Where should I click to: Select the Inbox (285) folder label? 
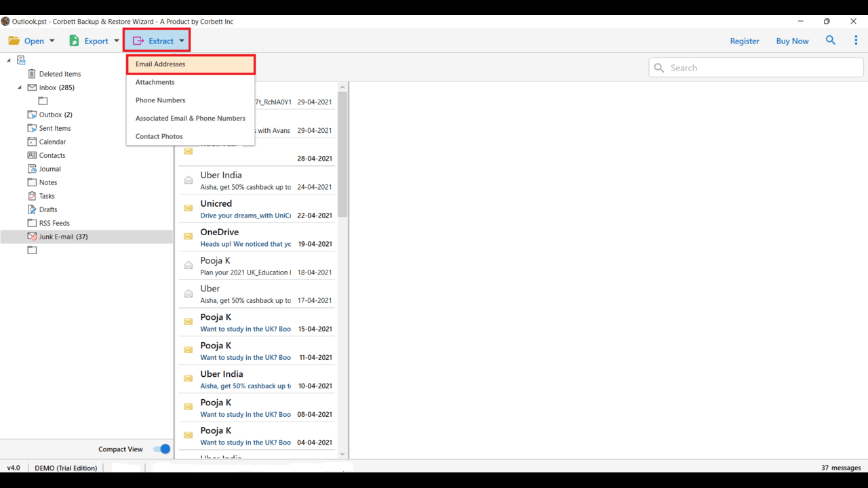point(57,87)
